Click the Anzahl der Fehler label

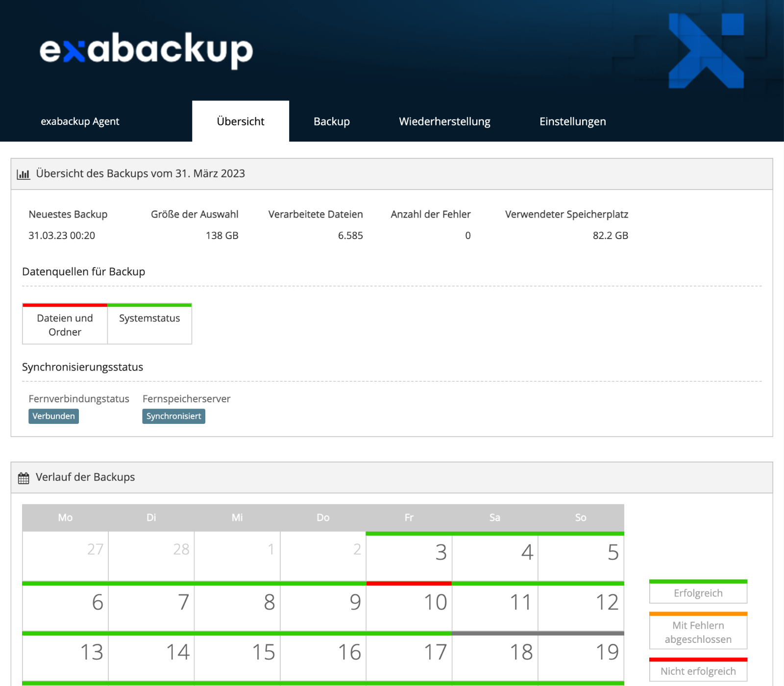coord(431,214)
